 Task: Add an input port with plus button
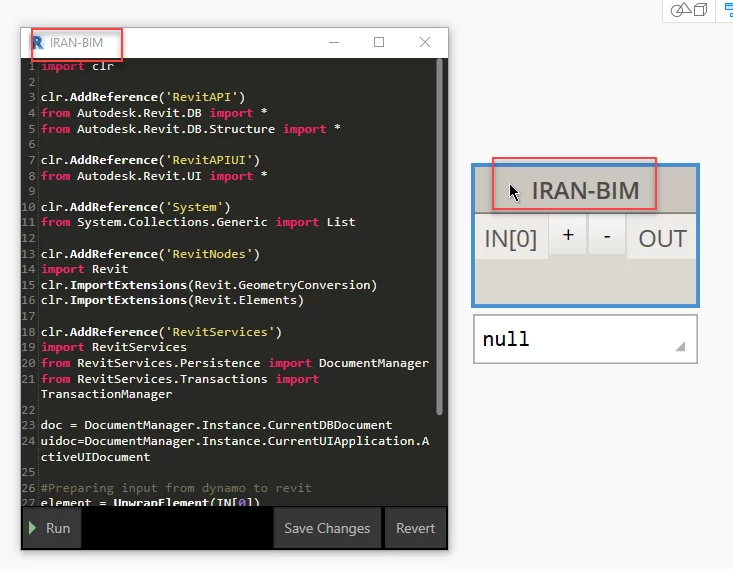(x=568, y=236)
